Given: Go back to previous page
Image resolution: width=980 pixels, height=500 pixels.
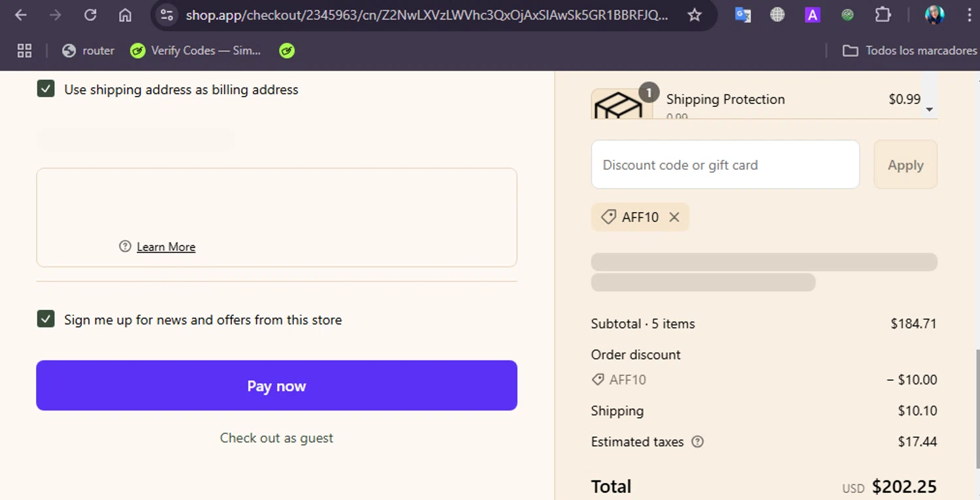Looking at the screenshot, I should pyautogui.click(x=21, y=15).
